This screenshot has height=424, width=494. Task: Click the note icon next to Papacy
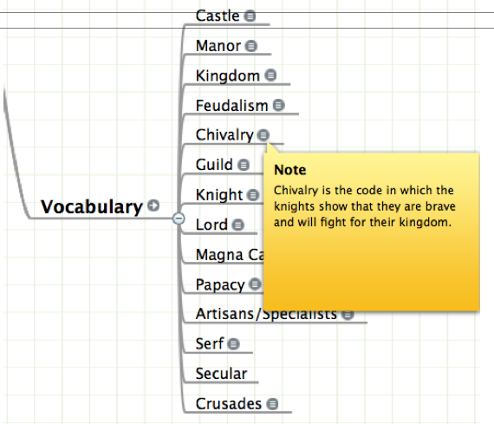tap(255, 284)
